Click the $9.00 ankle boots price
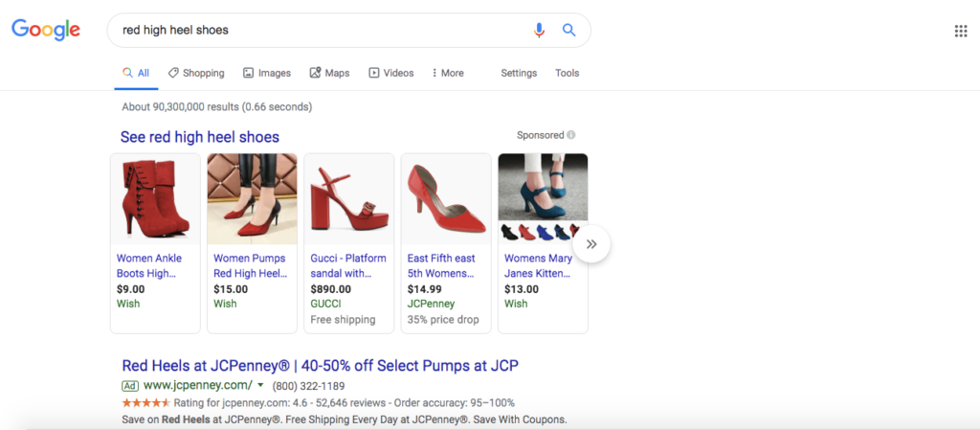This screenshot has width=980, height=430. 130,289
